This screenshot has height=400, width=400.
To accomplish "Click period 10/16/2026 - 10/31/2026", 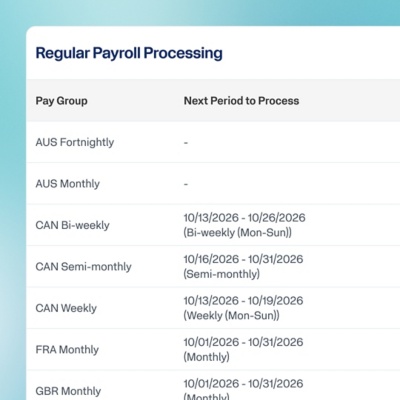I will [243, 259].
